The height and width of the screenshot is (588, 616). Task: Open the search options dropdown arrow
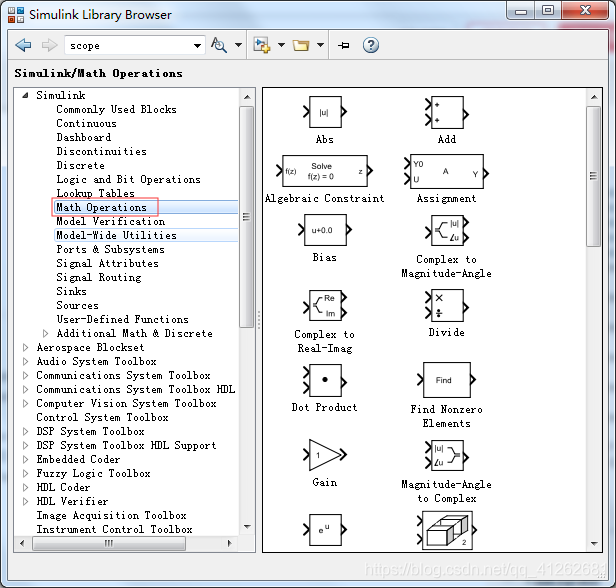pyautogui.click(x=238, y=45)
